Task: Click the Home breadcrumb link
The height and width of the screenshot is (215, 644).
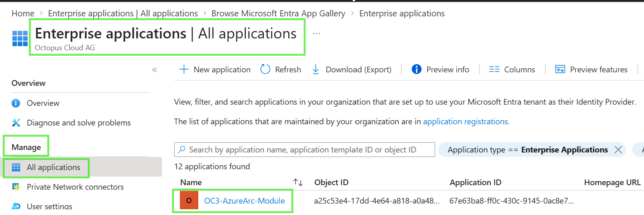Action: click(23, 13)
